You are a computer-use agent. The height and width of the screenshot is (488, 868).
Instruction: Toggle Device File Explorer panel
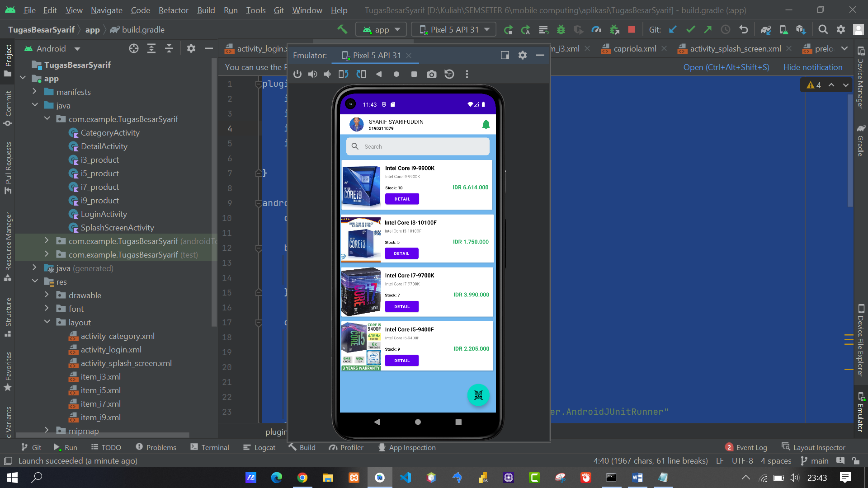(860, 341)
